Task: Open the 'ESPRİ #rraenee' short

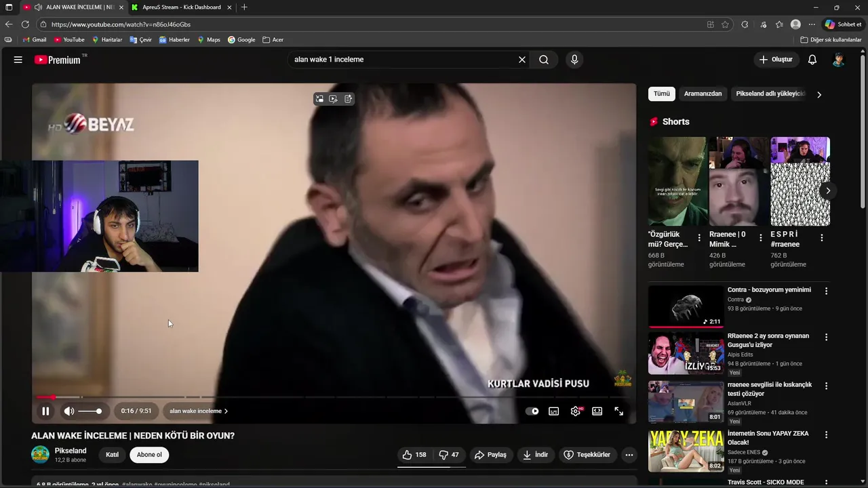Action: (800, 182)
